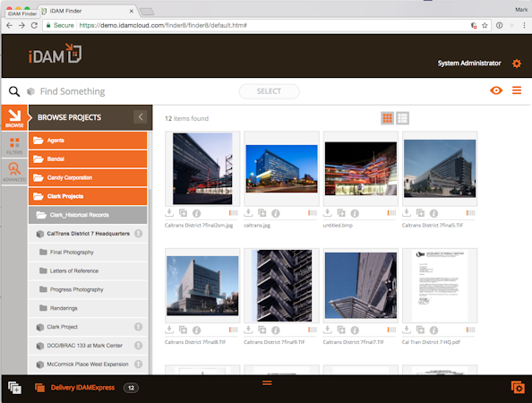Add caltrans.jpg to collection
532x403 pixels.
pos(262,213)
